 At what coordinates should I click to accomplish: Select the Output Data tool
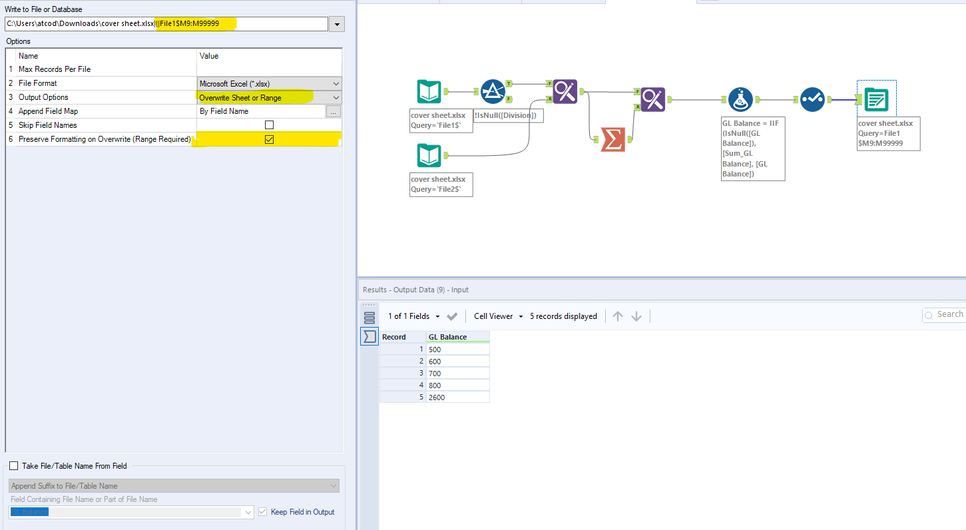[877, 99]
